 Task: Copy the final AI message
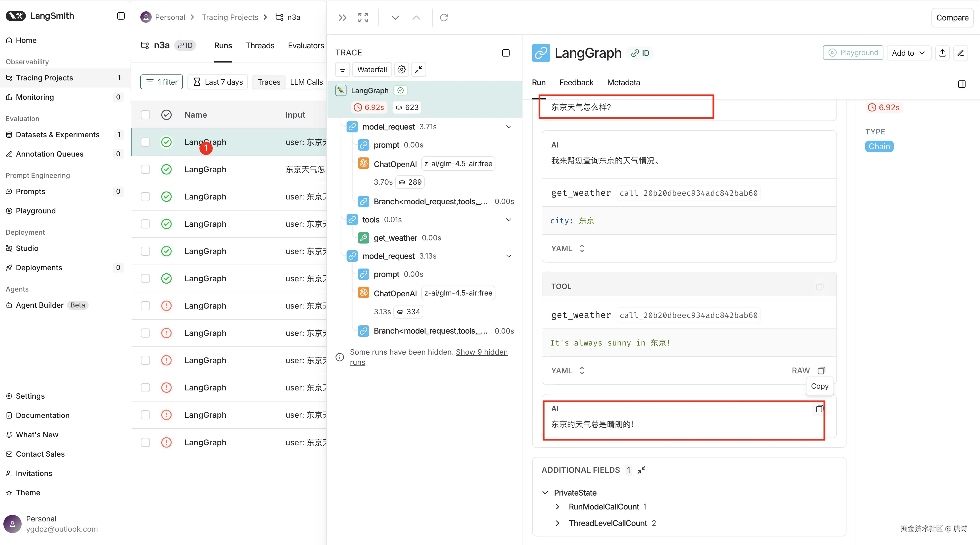tap(819, 409)
